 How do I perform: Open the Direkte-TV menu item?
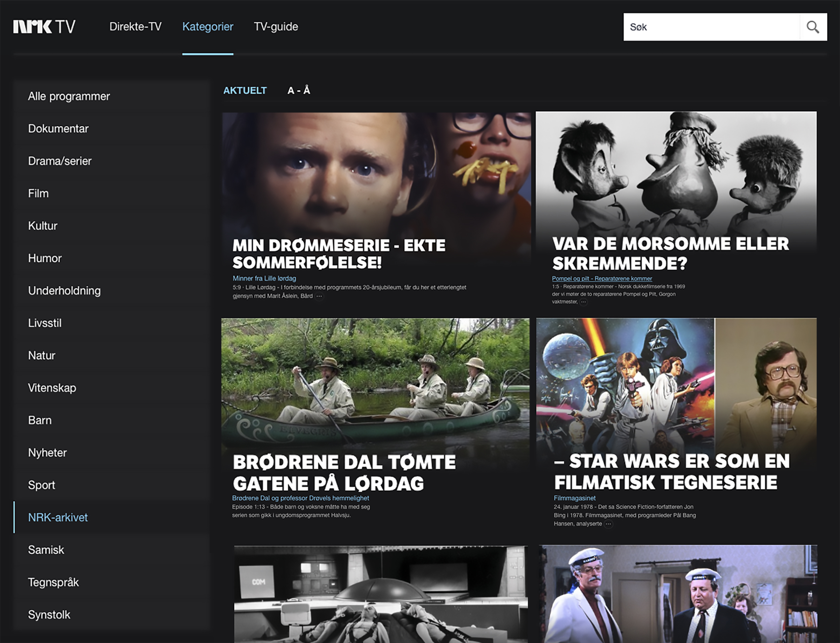point(135,27)
